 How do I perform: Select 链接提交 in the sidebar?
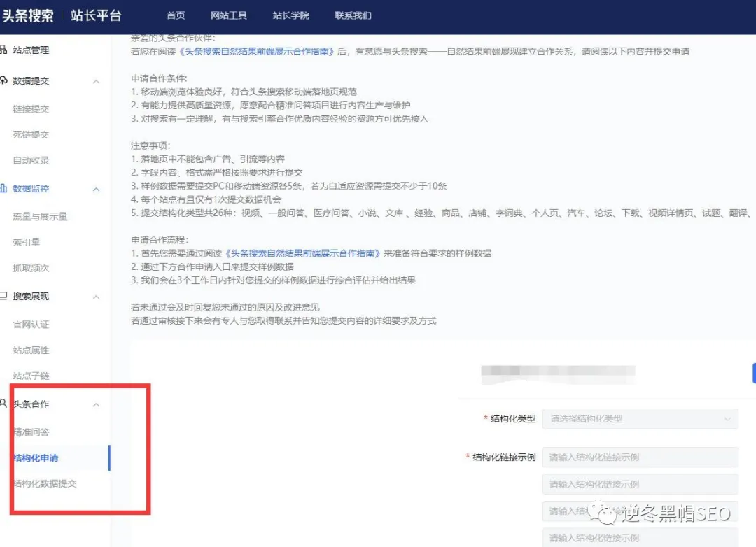[29, 108]
